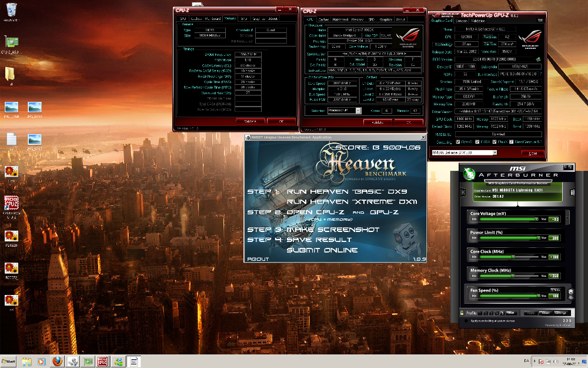This screenshot has height=368, width=588.
Task: Open the media player taskbar icon
Action: [x=41, y=362]
